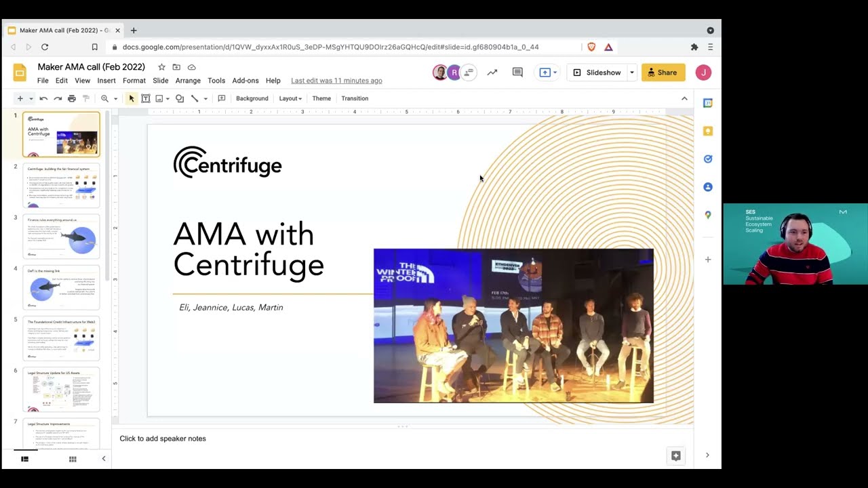
Task: Open the Slide menu
Action: pyautogui.click(x=161, y=81)
